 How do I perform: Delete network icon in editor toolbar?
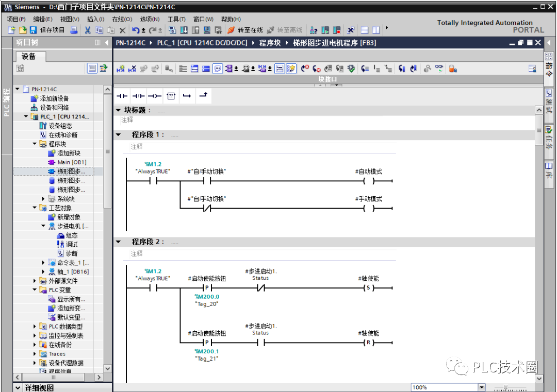[132, 69]
